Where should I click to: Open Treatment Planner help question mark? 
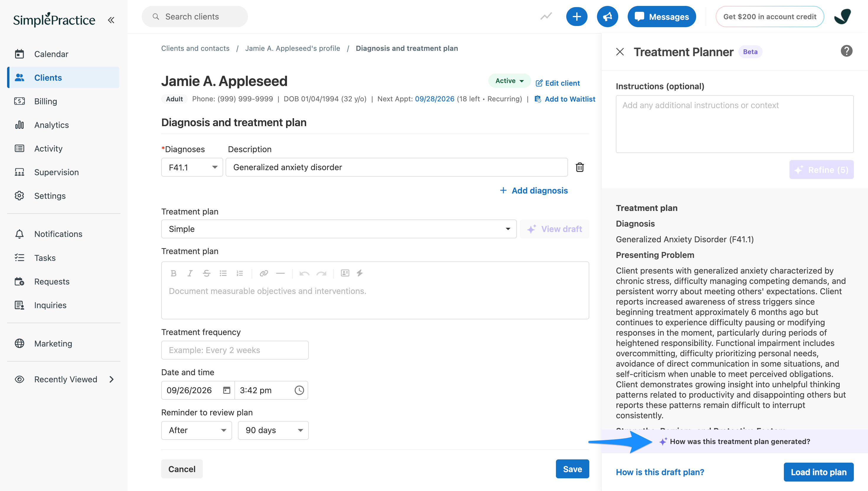coord(846,51)
